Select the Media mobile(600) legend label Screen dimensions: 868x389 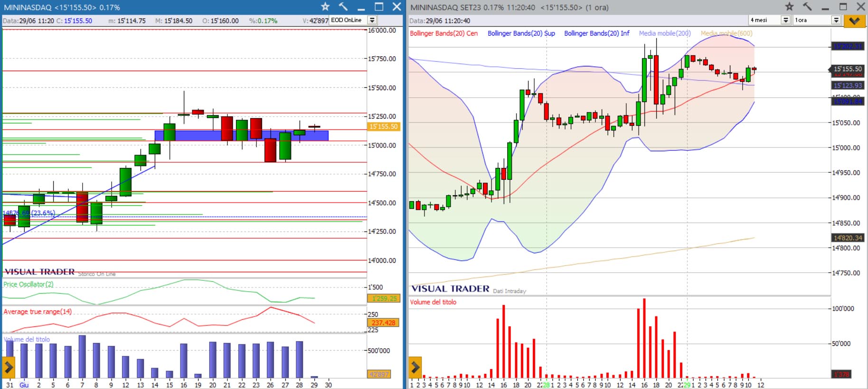tap(726, 33)
